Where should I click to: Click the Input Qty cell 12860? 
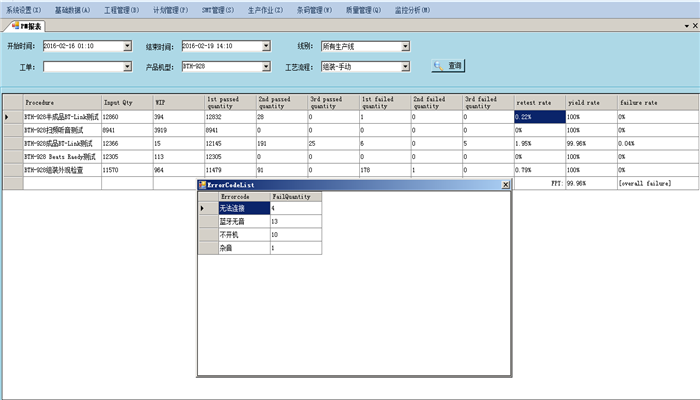[127, 117]
